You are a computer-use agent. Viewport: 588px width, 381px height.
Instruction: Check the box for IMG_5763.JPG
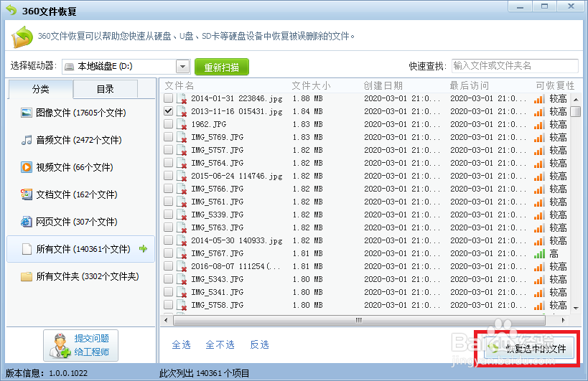[169, 227]
